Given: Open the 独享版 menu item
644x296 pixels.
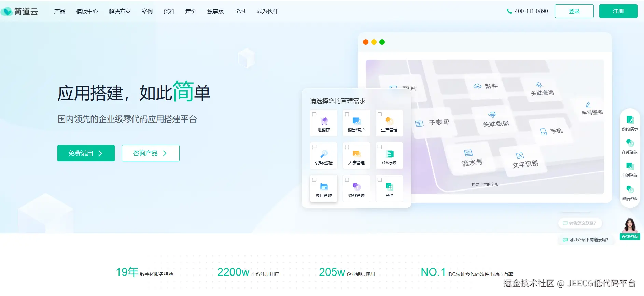Looking at the screenshot, I should click(215, 11).
